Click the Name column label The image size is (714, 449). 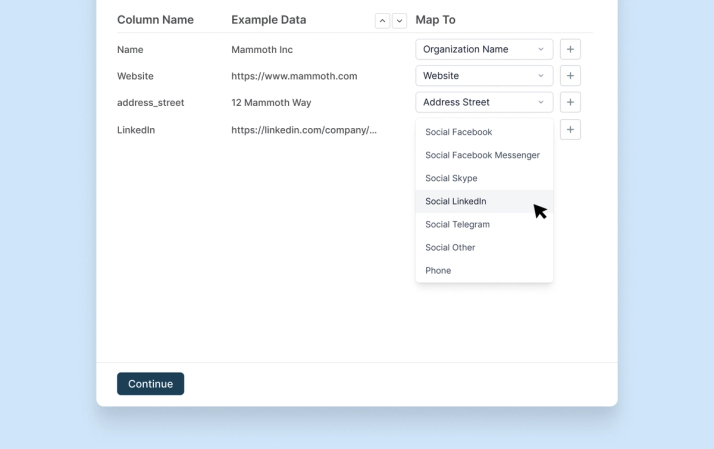pyautogui.click(x=130, y=50)
